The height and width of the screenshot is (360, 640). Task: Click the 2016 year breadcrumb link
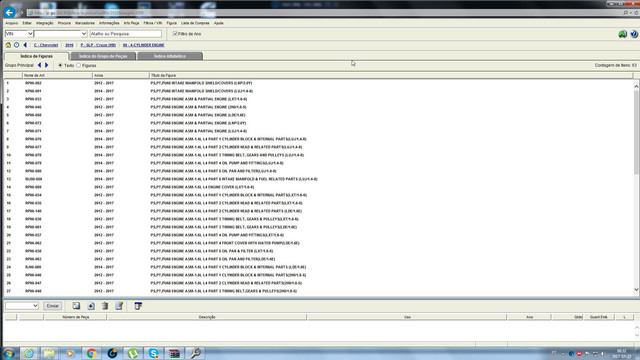click(x=69, y=45)
